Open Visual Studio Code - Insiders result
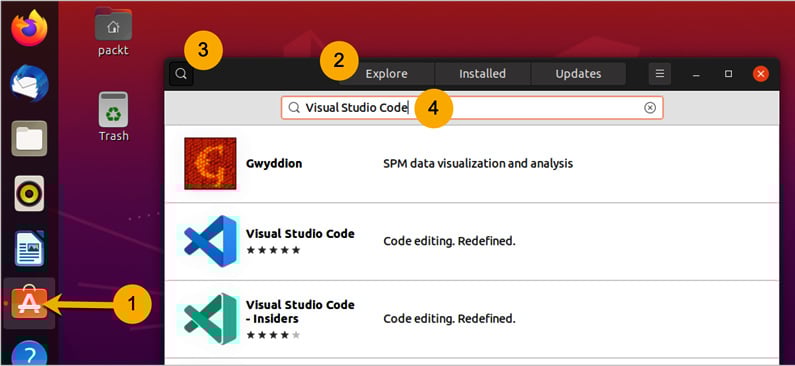Image resolution: width=795 pixels, height=366 pixels. (472, 319)
